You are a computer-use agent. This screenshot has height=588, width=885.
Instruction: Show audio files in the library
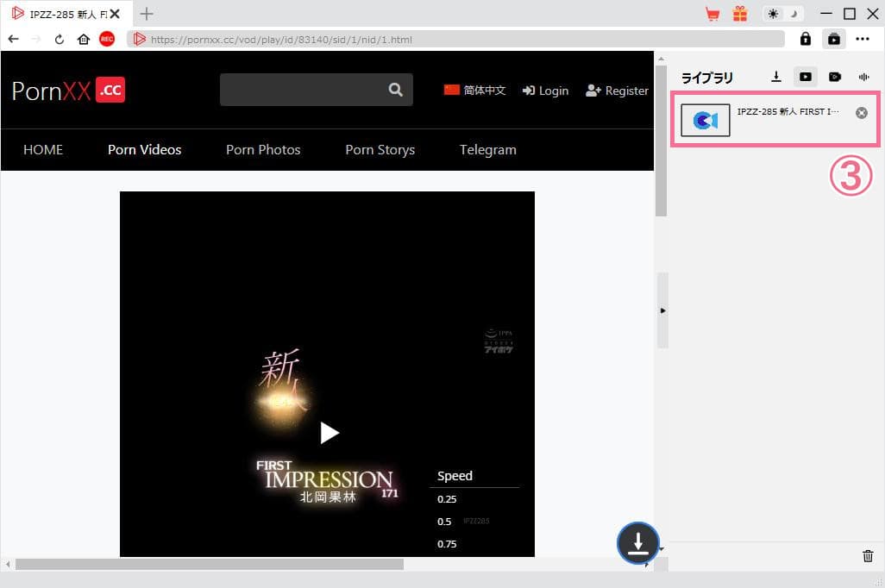pos(863,77)
